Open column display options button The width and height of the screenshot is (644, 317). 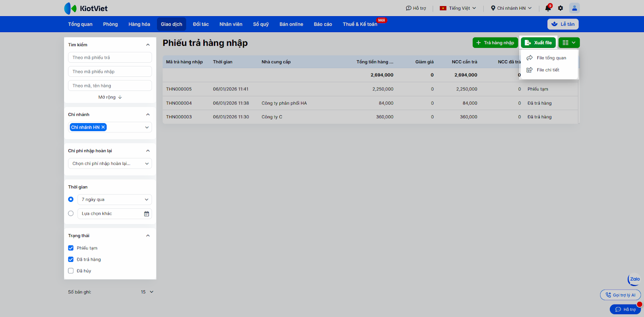569,43
